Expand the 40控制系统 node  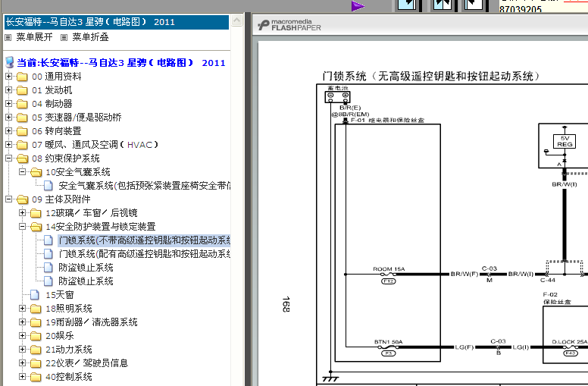click(x=22, y=377)
